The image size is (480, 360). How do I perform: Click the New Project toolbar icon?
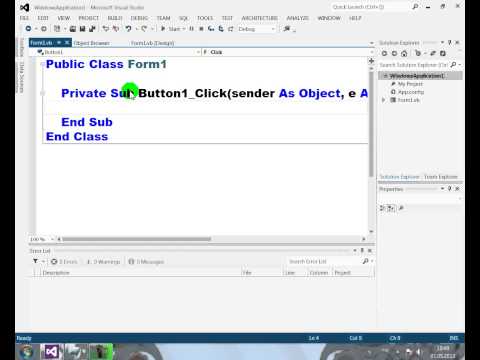click(x=57, y=29)
